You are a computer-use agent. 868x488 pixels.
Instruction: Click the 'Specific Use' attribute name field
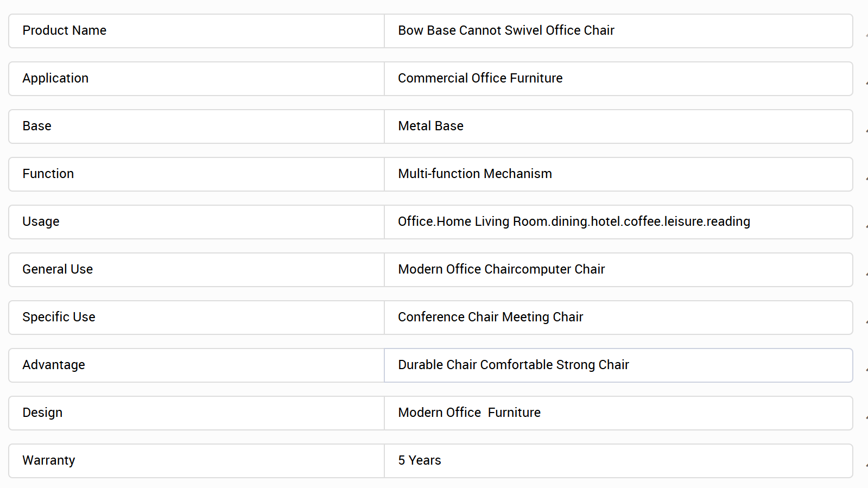[197, 318]
